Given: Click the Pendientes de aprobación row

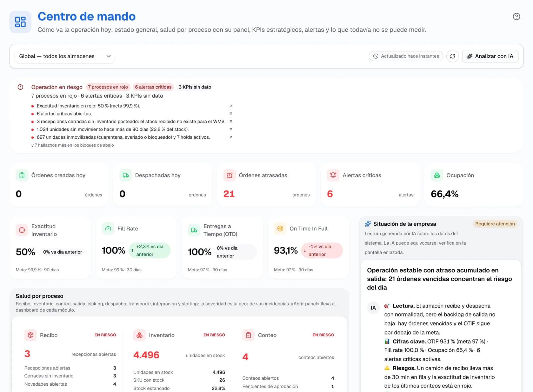Looking at the screenshot, I should tap(288, 386).
